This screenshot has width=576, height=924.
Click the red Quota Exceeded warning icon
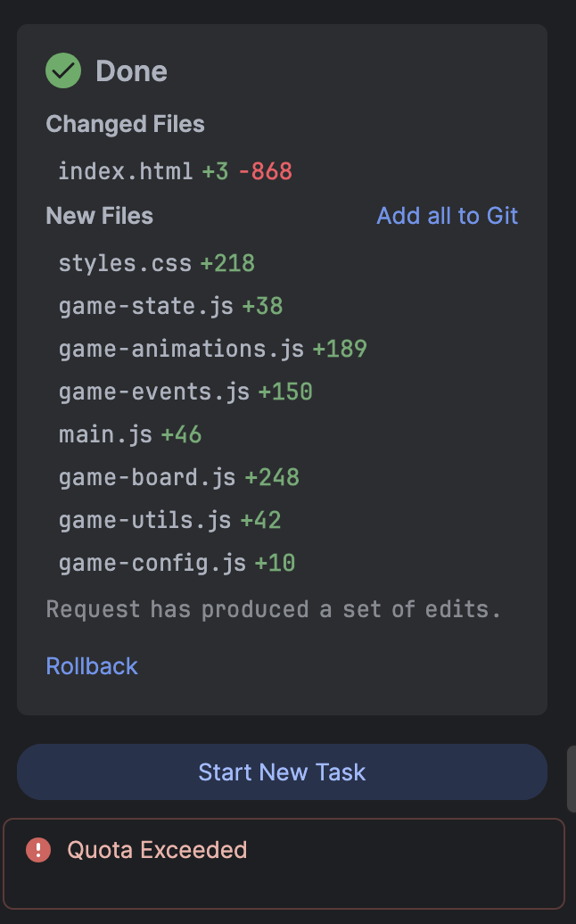pos(38,850)
